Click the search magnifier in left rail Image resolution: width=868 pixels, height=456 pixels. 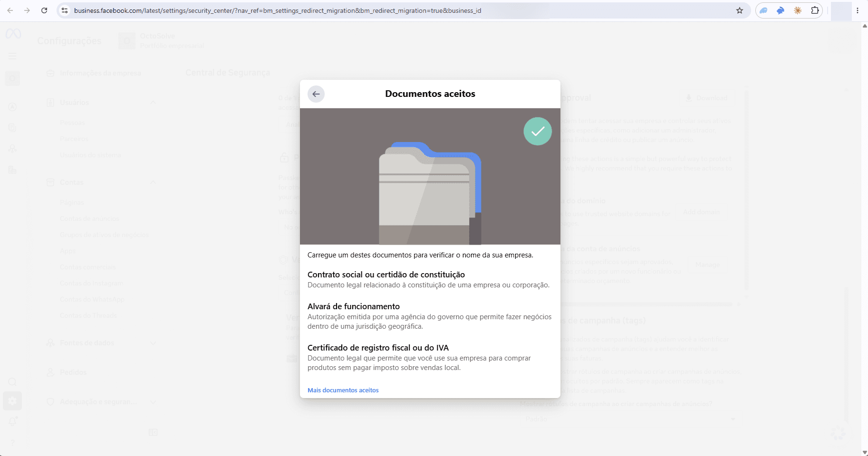pyautogui.click(x=13, y=382)
